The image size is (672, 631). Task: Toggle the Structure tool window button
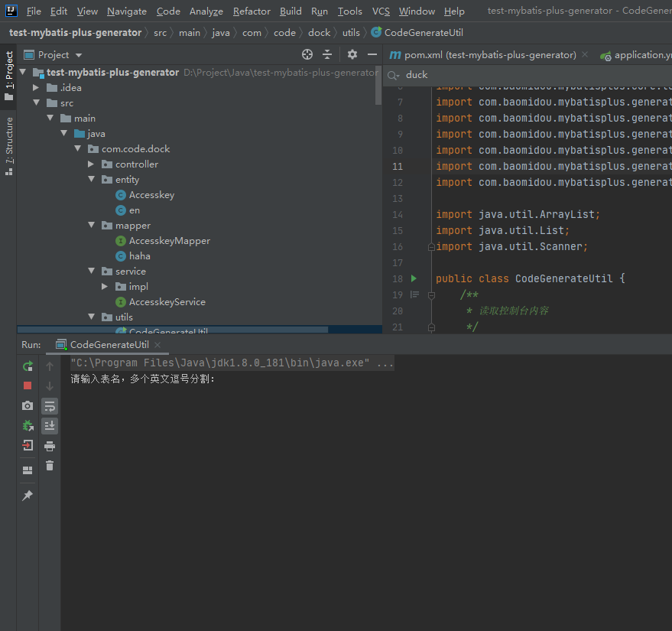[x=8, y=146]
